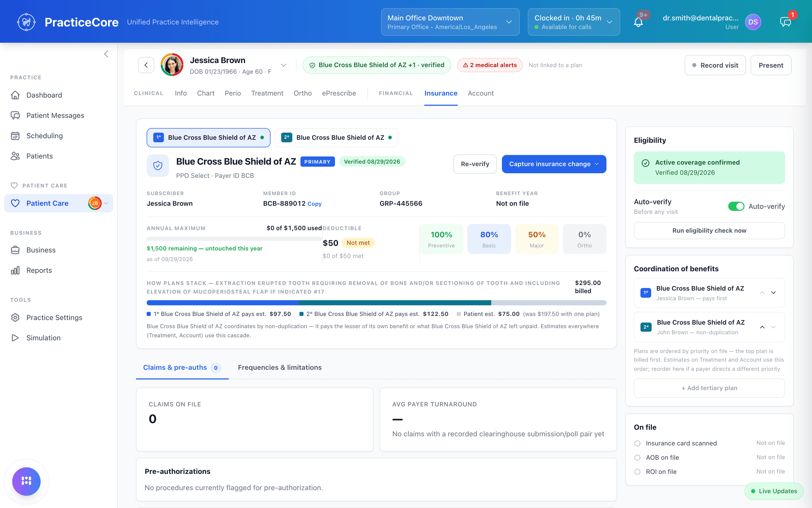Screen dimensions: 812x508
Task: Mark Insurance card scanned circle
Action: click(x=637, y=444)
